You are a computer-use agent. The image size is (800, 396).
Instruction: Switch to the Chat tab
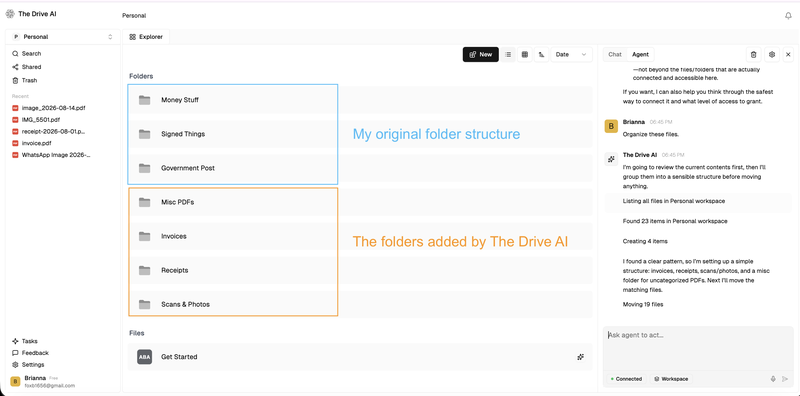[x=615, y=55]
